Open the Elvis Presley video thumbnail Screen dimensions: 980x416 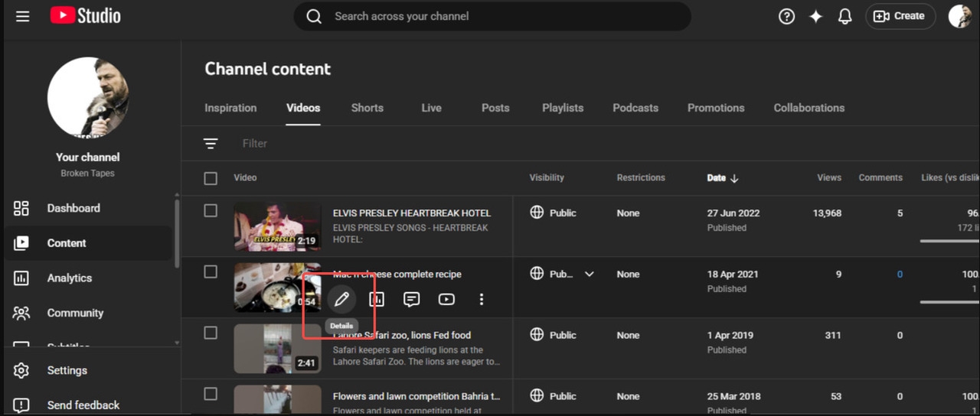click(277, 226)
